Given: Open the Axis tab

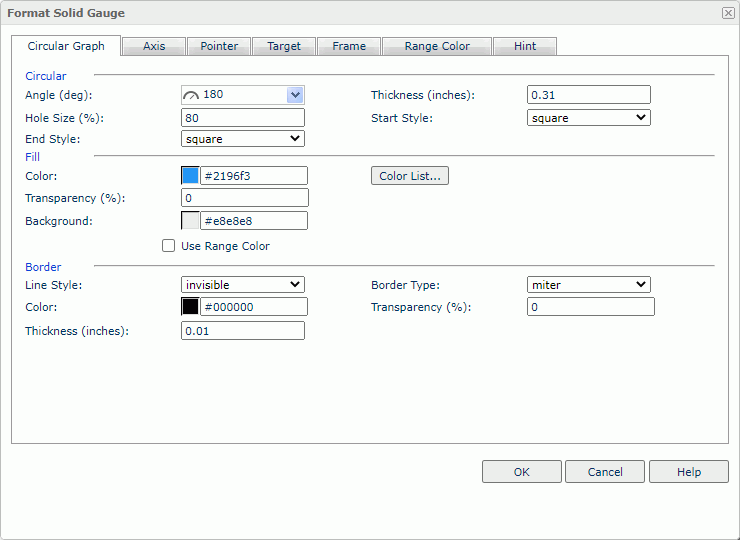Looking at the screenshot, I should 154,46.
